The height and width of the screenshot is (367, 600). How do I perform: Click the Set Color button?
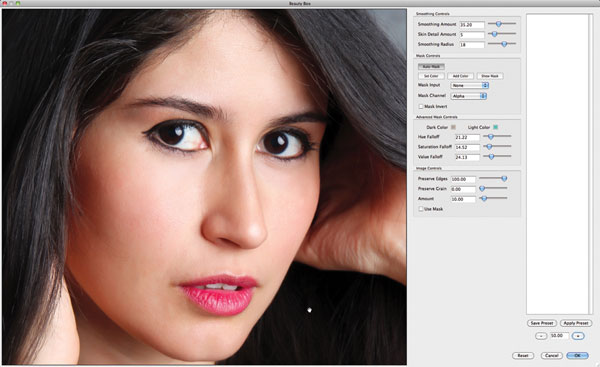(431, 76)
